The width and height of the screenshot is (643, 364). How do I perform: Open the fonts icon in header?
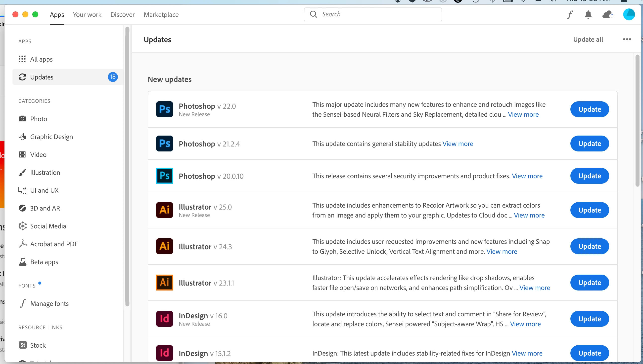point(570,15)
